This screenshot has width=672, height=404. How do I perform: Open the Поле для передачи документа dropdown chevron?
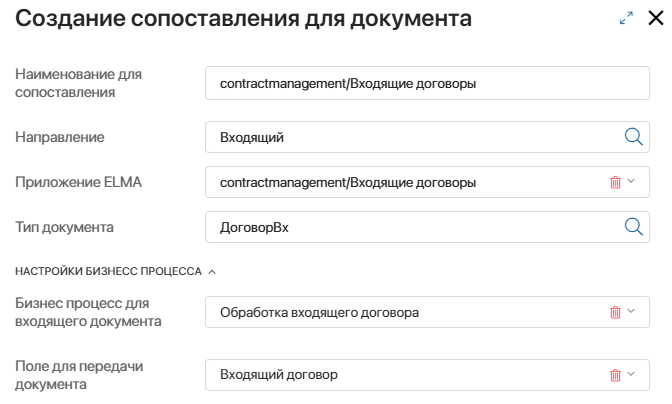pyautogui.click(x=631, y=374)
